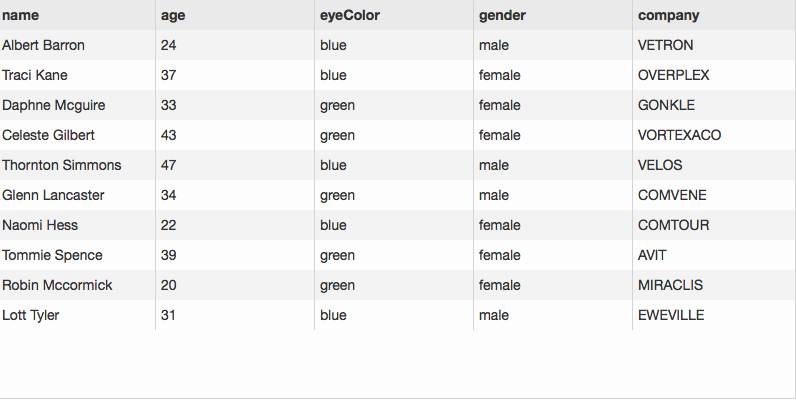This screenshot has width=796, height=406.
Task: Click the Lott Tyler name cell
Action: tap(77, 315)
